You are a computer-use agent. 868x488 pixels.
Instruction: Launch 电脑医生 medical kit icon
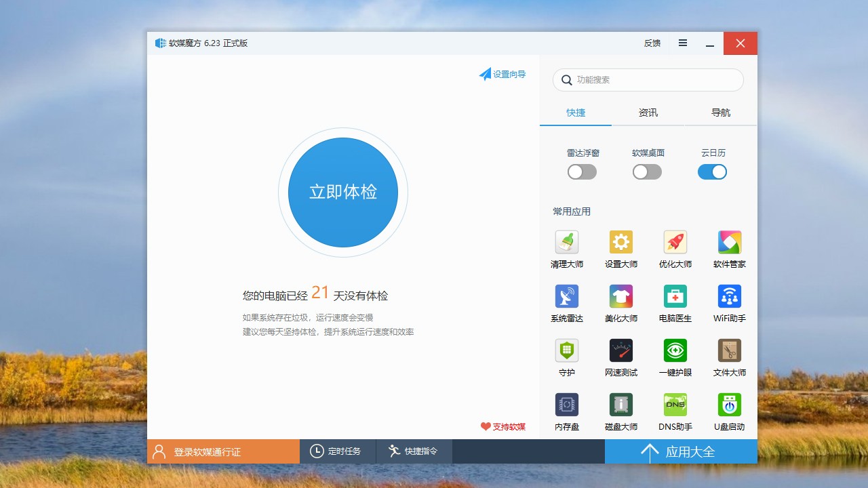(675, 296)
